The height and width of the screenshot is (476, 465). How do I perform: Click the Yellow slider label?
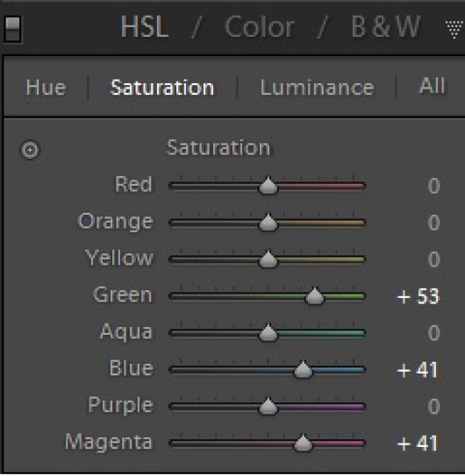point(119,258)
